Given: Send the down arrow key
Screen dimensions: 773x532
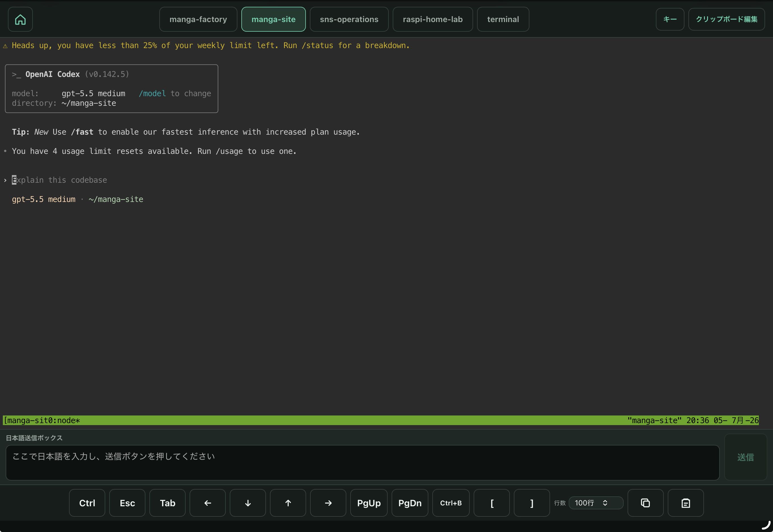Looking at the screenshot, I should coord(248,503).
